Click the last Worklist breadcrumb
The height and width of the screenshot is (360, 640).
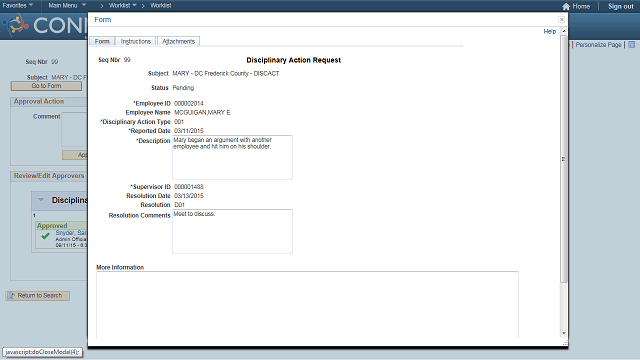[x=160, y=5]
